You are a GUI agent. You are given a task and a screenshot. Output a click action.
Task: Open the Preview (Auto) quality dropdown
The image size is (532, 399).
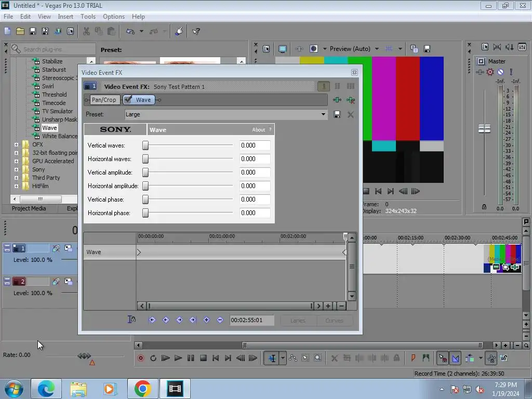click(x=377, y=49)
